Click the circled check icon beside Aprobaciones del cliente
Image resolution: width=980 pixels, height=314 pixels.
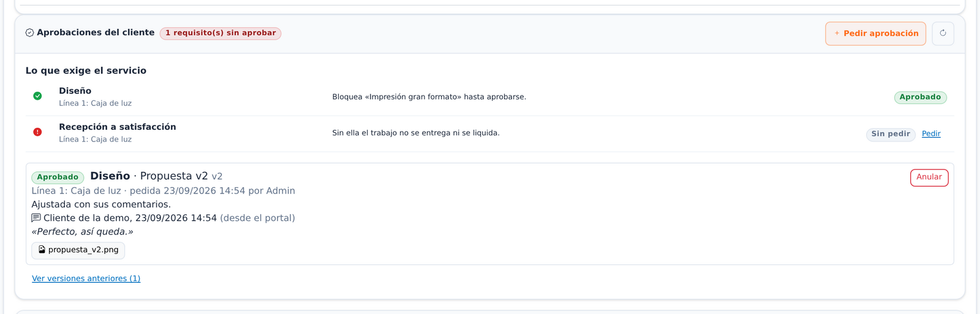[29, 33]
